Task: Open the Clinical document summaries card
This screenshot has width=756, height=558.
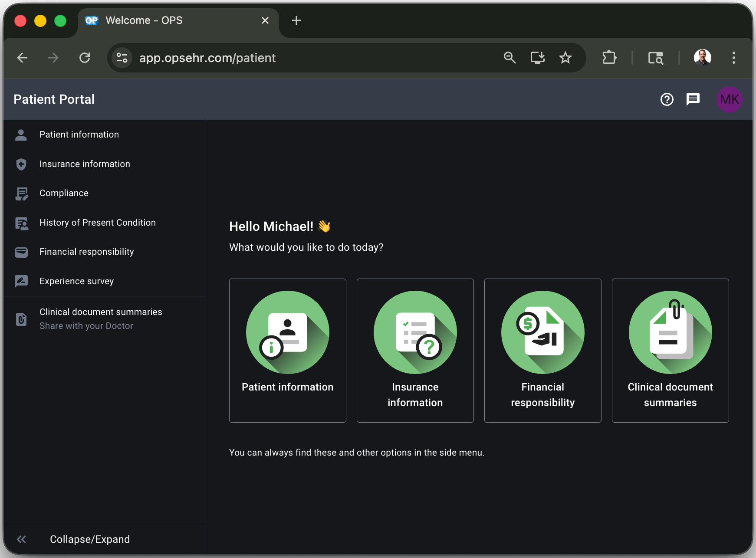Action: click(x=670, y=350)
